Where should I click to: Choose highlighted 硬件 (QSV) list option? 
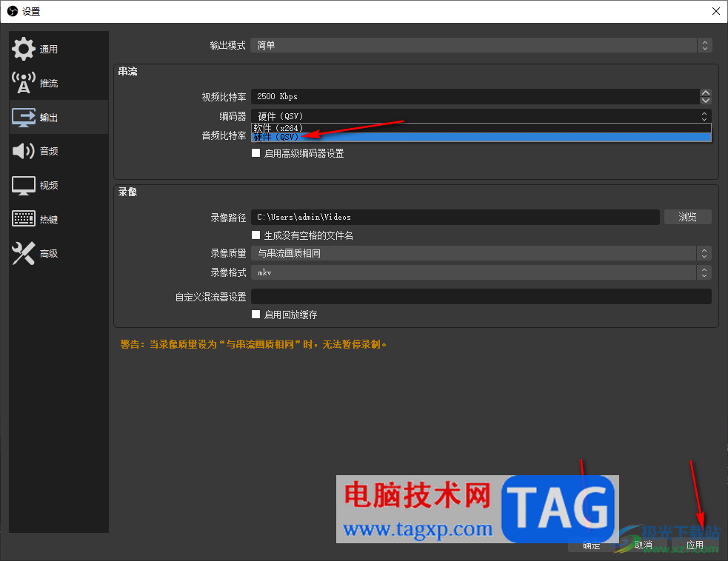[x=481, y=137]
